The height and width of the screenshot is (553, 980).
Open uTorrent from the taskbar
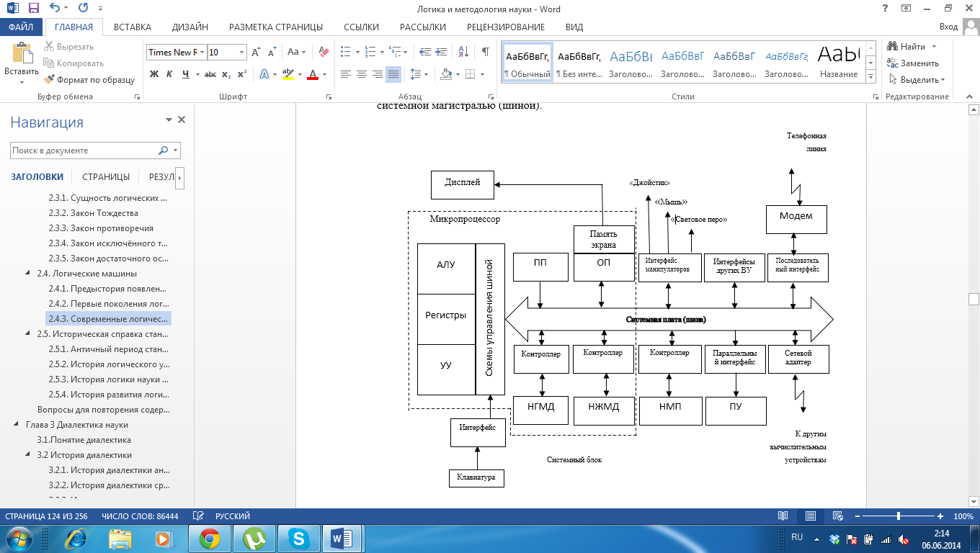click(254, 538)
